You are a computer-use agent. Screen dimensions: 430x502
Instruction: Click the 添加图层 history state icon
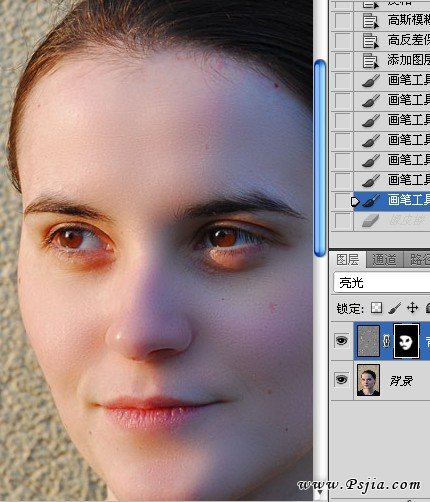[370, 61]
